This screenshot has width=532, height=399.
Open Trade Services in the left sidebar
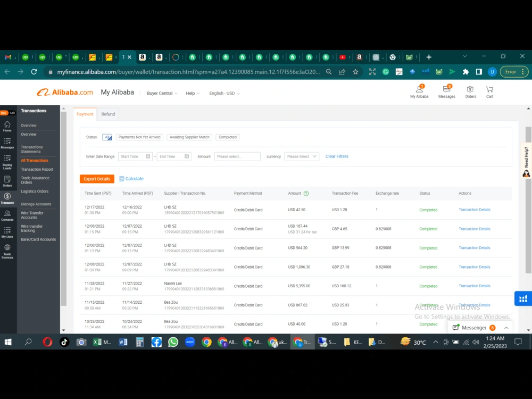pos(7,252)
